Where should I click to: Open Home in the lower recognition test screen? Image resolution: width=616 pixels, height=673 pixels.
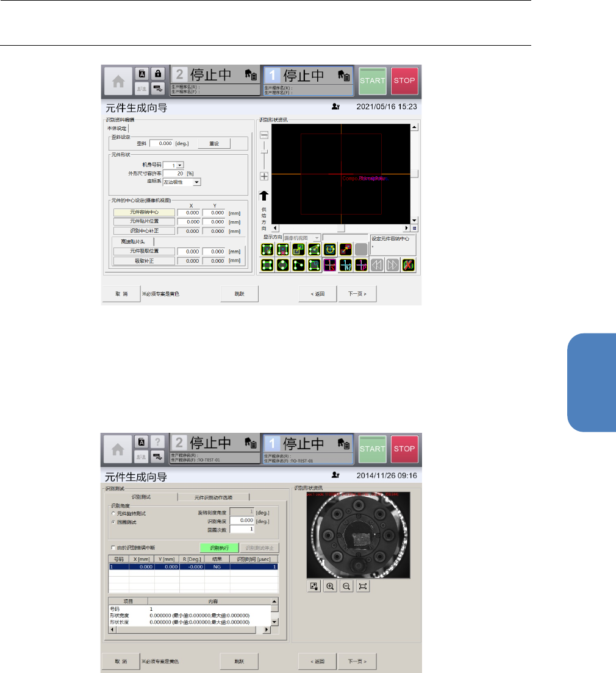118,449
